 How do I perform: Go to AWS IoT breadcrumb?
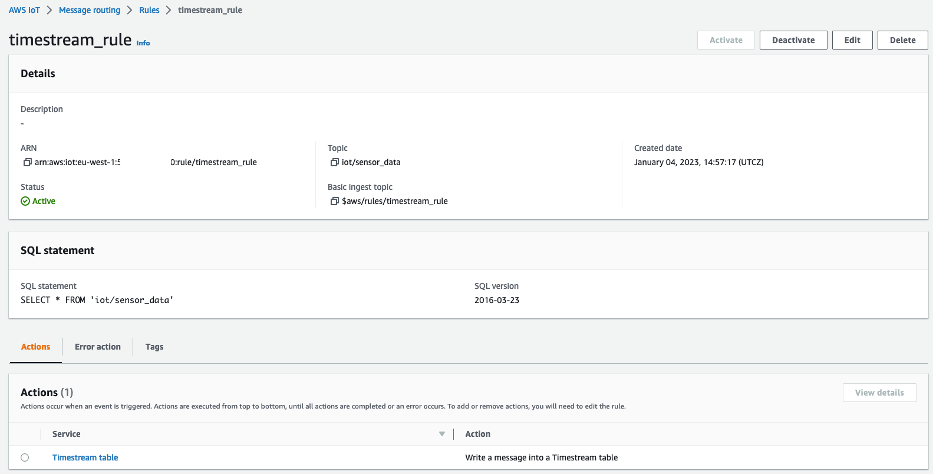(24, 10)
